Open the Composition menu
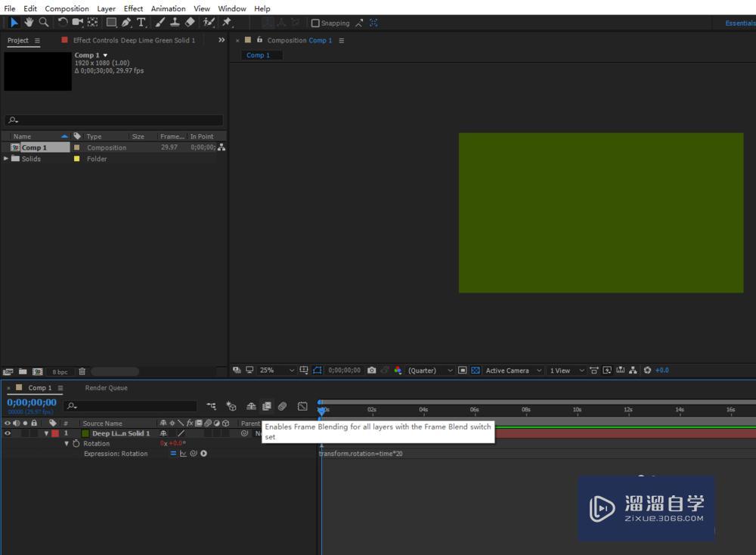This screenshot has width=756, height=555. tap(67, 8)
